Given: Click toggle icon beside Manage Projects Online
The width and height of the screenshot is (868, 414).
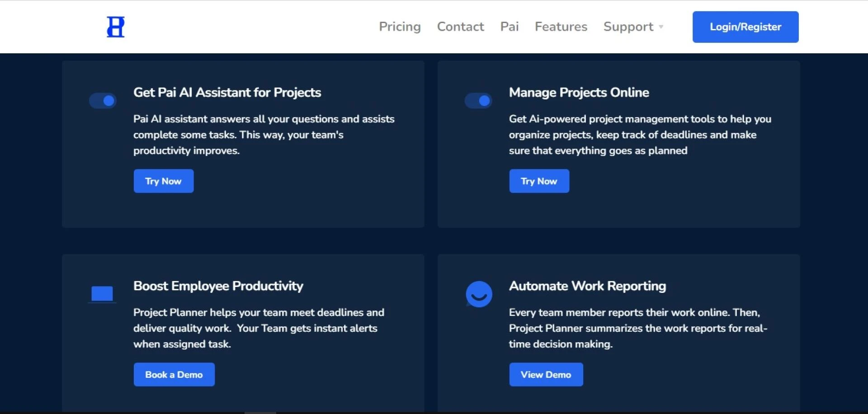Looking at the screenshot, I should click(x=478, y=101).
